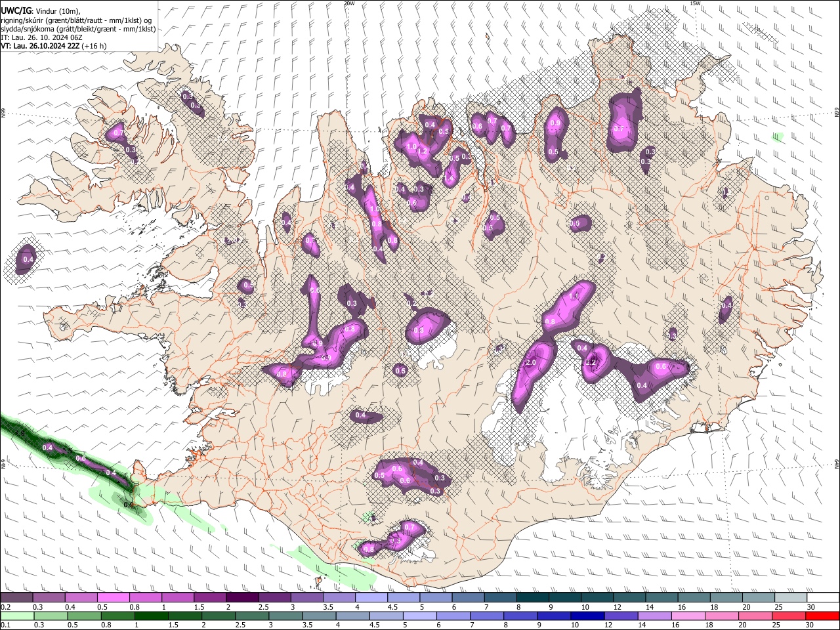Click the 'rigning/skúrir' legend description line

coord(77,20)
